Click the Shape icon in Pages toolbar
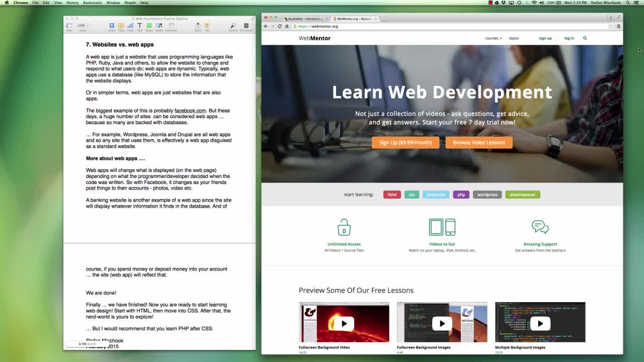The width and height of the screenshot is (644, 362). tap(149, 27)
